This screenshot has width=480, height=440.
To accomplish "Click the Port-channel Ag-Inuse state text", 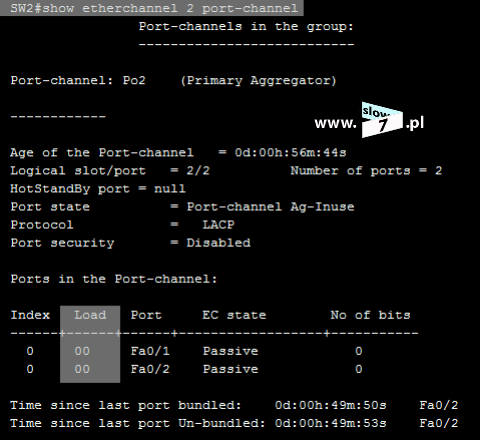I will (270, 207).
